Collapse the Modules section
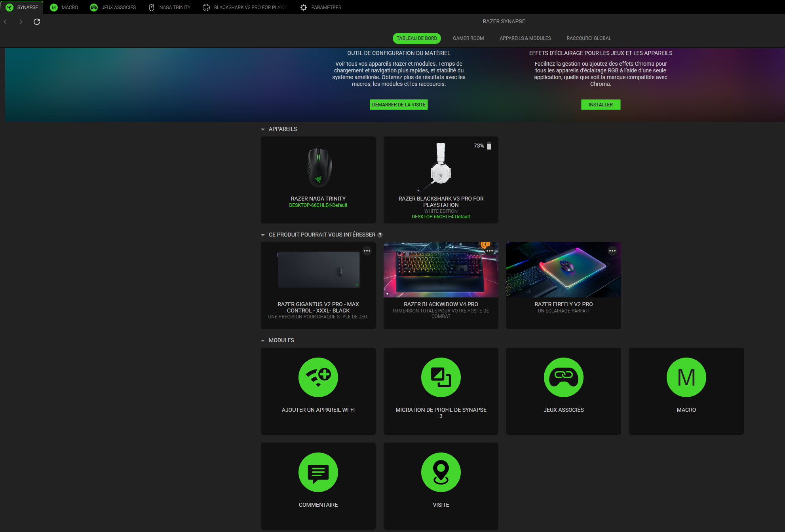 [x=263, y=341]
